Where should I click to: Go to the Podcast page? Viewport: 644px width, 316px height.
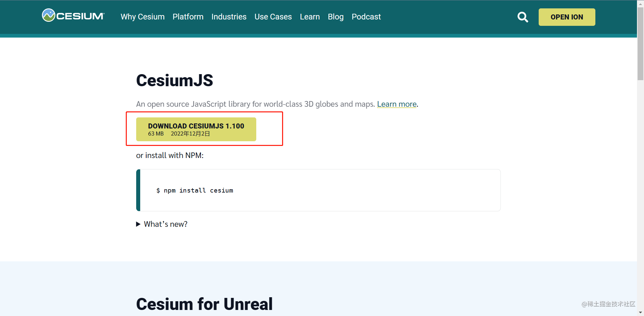pos(366,17)
